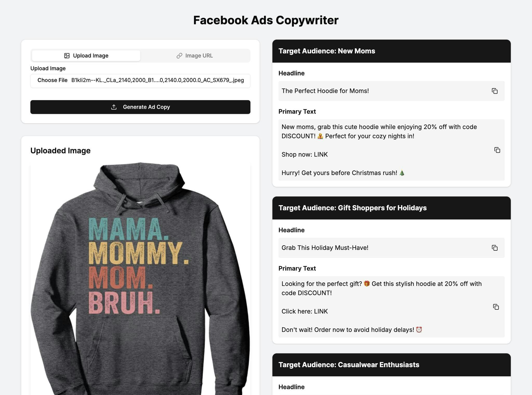Click the "Grab This Holiday Must-Have!" text
Image resolution: width=532 pixels, height=395 pixels.
(x=325, y=248)
